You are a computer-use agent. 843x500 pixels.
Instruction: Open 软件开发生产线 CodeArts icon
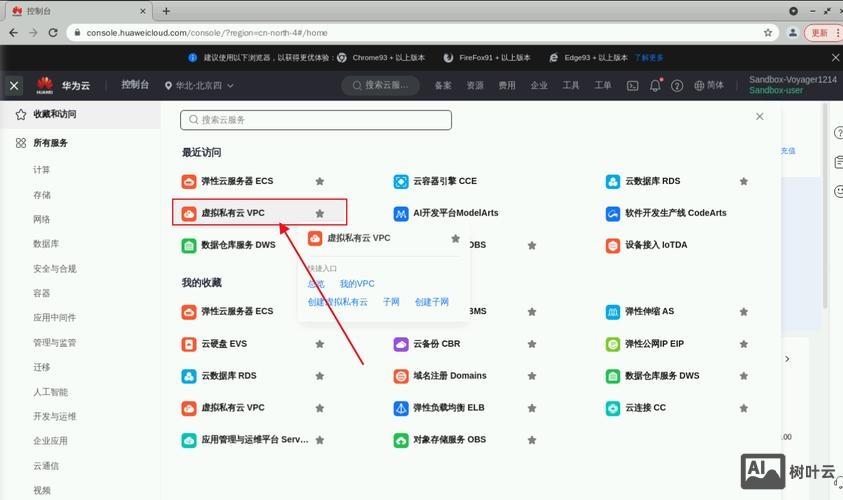pyautogui.click(x=613, y=213)
